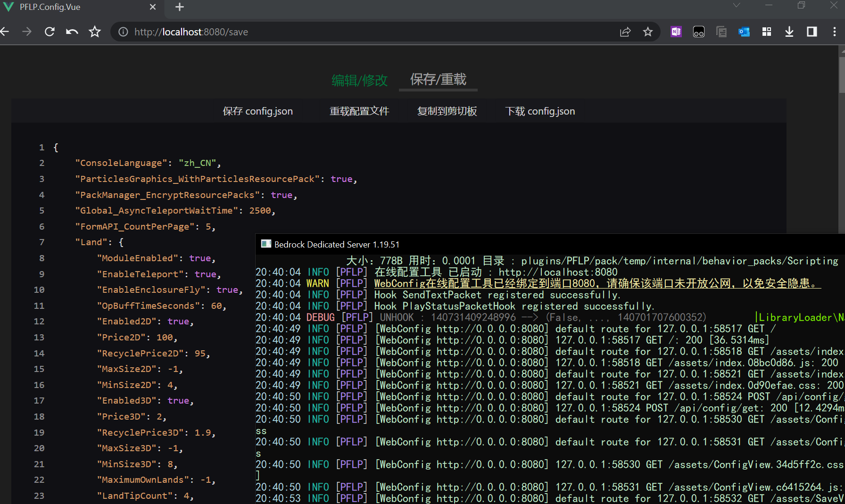The height and width of the screenshot is (504, 845).
Task: Click the value 2500 on line 5
Action: (260, 211)
